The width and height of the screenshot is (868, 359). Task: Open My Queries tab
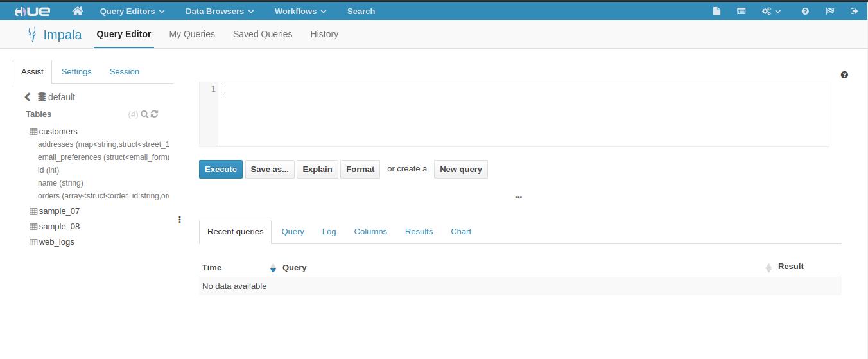tap(192, 34)
